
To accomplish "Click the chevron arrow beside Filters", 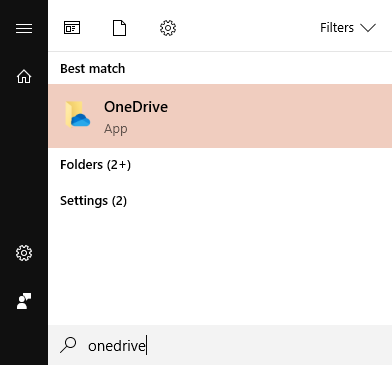I will click(x=368, y=28).
